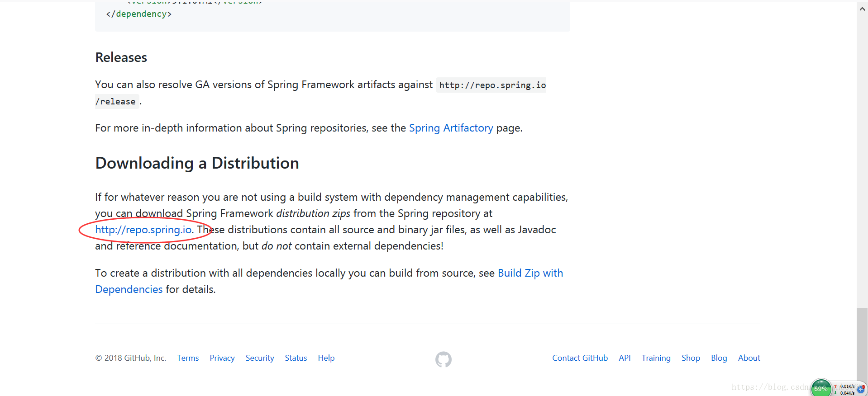Click the green 59% memory ball widget
This screenshot has height=396, width=868.
pos(821,388)
